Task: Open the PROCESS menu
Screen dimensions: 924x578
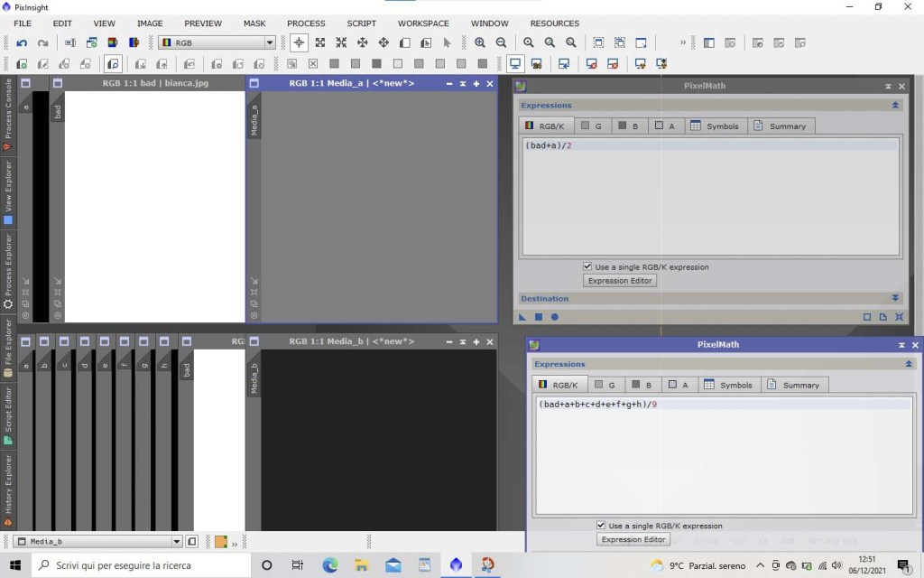Action: [306, 23]
